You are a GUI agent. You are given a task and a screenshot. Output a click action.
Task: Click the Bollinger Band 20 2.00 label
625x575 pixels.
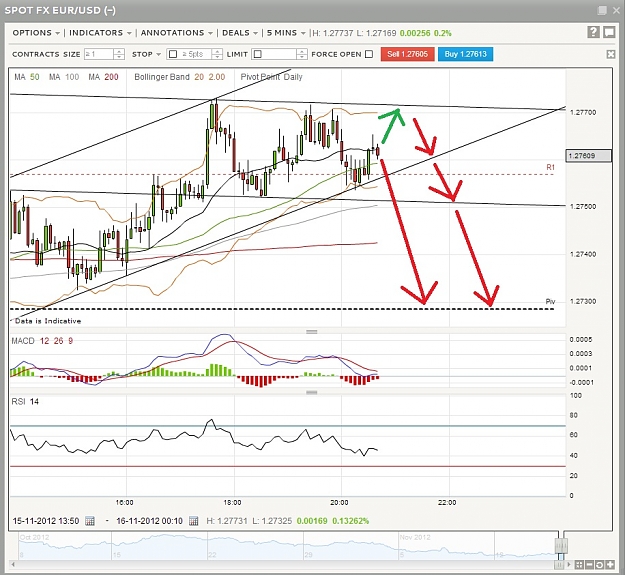[x=179, y=77]
